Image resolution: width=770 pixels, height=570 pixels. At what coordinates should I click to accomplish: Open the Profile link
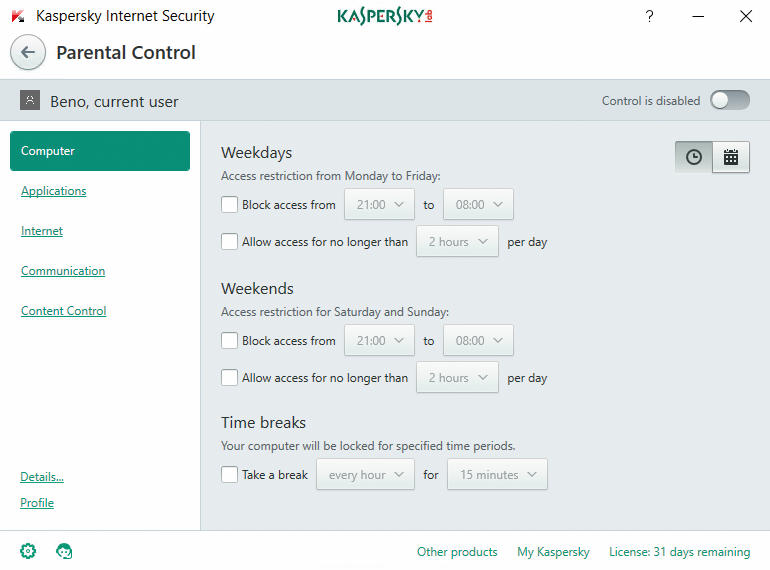[x=37, y=503]
